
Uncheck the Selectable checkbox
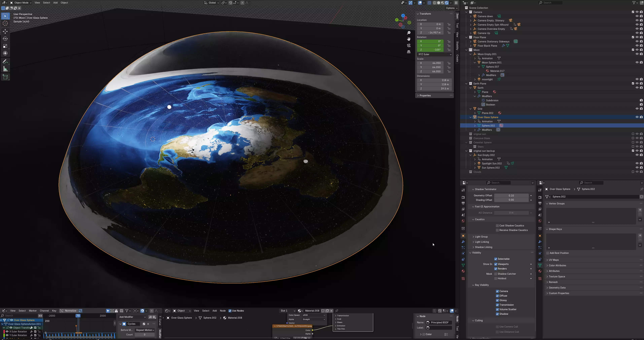(x=496, y=259)
